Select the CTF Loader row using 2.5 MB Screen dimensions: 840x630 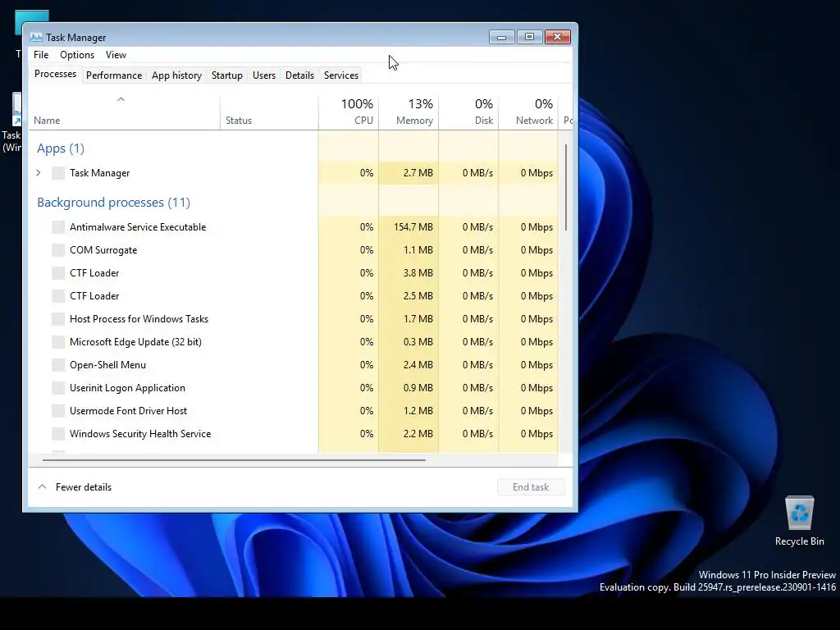click(294, 296)
